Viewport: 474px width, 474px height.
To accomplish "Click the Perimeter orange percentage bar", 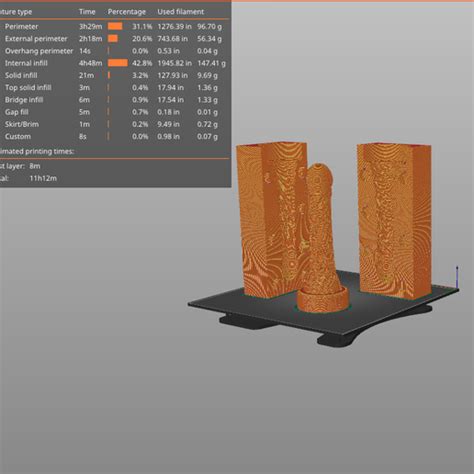I will pyautogui.click(x=115, y=26).
